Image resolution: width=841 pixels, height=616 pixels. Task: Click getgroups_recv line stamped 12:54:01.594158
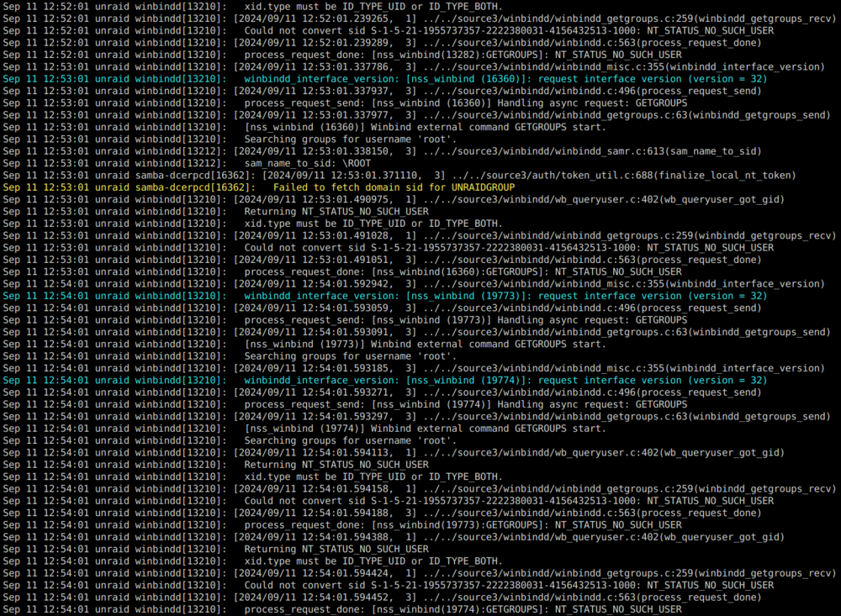click(x=420, y=488)
